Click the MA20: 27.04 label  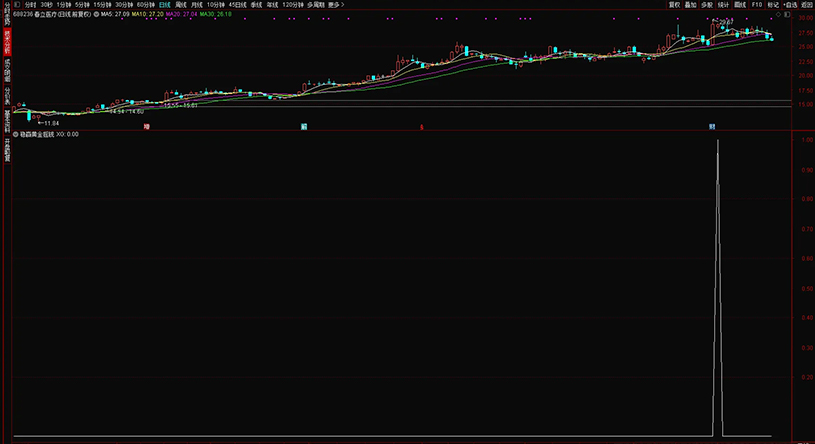[x=181, y=15]
